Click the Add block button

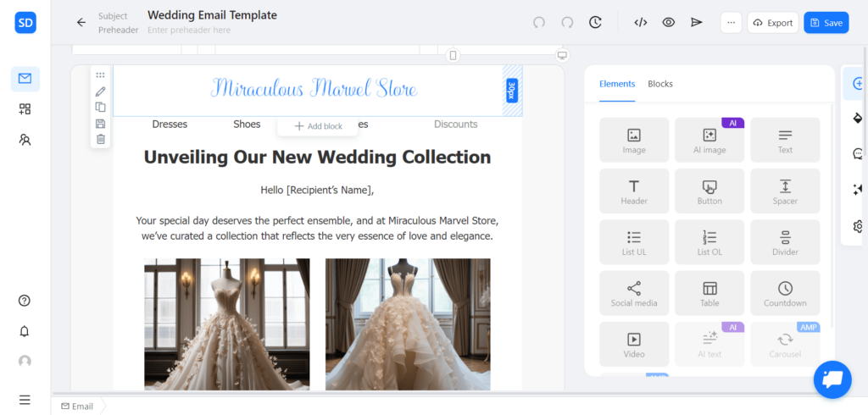318,126
